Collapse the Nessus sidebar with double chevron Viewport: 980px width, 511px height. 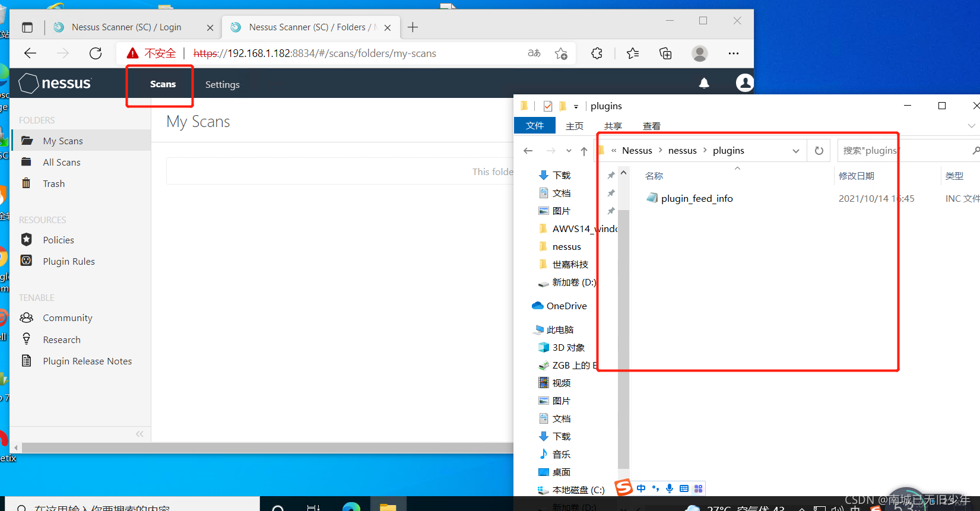coord(139,434)
